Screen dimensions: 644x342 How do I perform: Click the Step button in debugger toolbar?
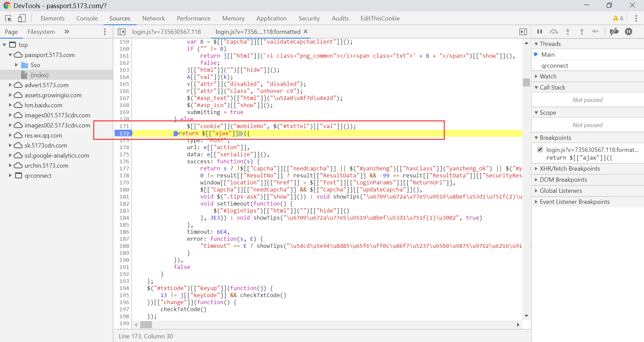point(595,32)
